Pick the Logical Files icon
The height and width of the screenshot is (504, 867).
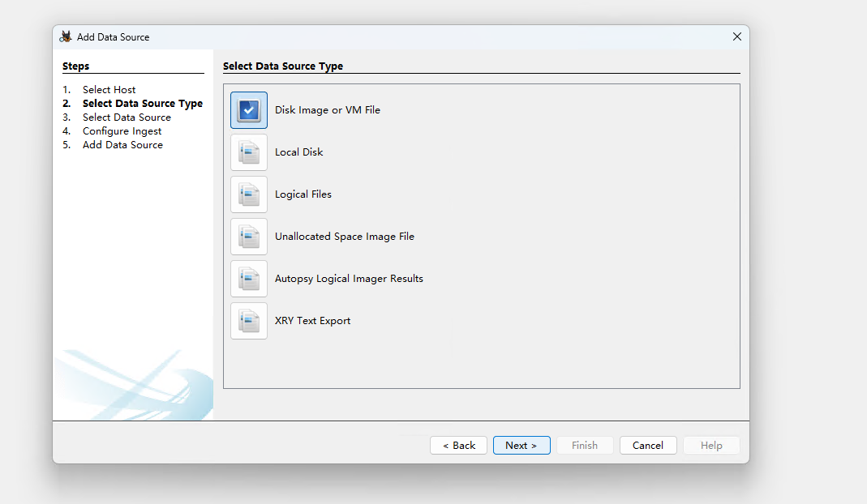pyautogui.click(x=249, y=194)
